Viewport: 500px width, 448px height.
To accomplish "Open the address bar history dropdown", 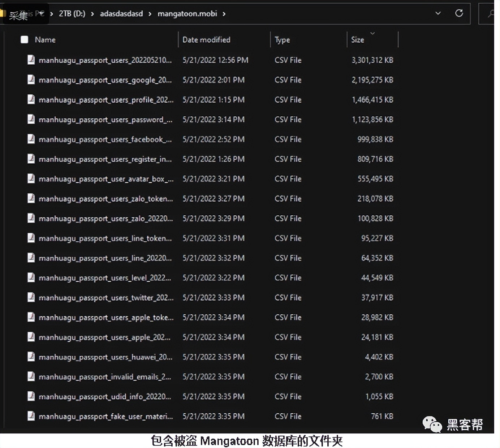I will 438,13.
